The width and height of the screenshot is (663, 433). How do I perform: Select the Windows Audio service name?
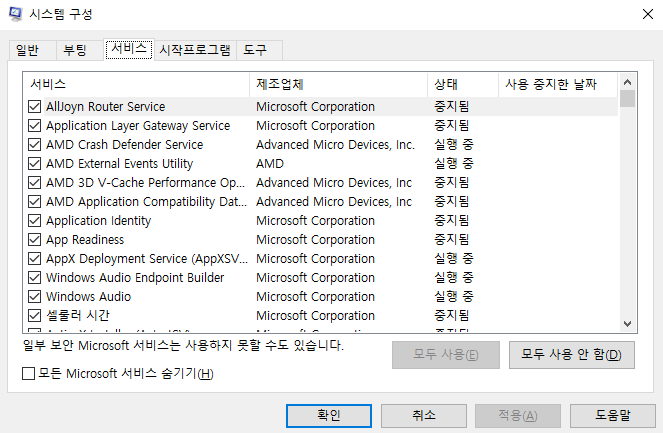click(88, 296)
